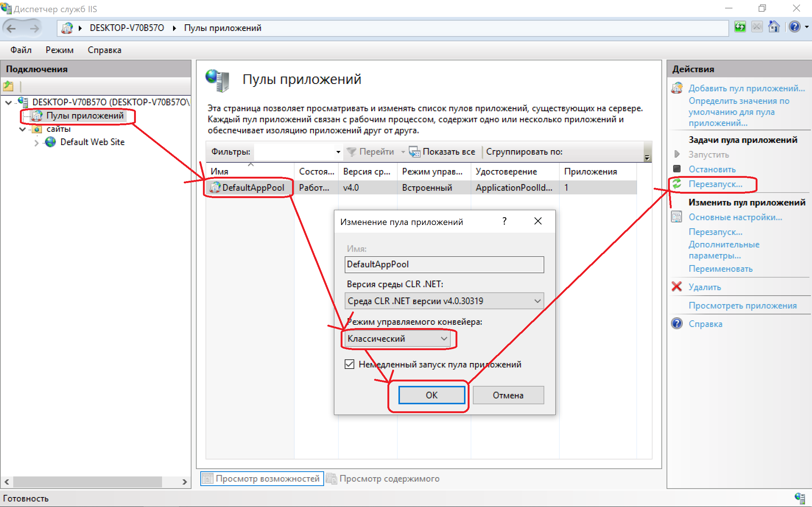Click the dialog help question mark
This screenshot has width=812, height=507.
click(x=505, y=221)
